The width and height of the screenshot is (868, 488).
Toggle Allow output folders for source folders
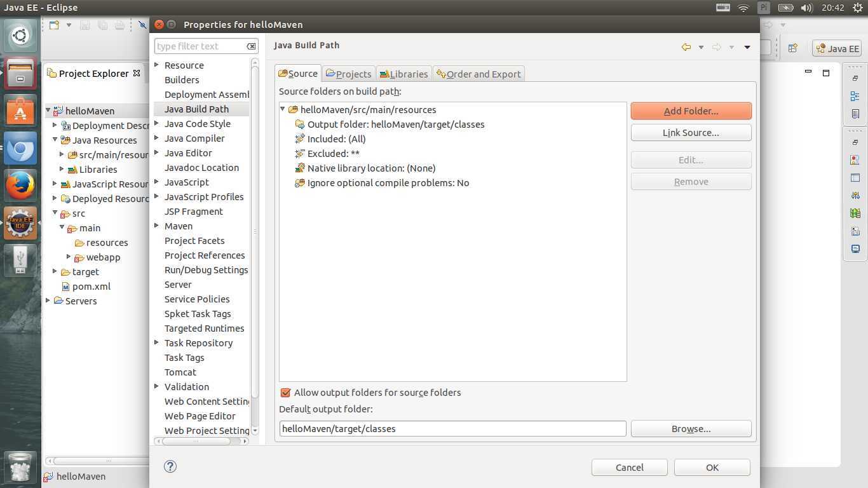tap(285, 393)
